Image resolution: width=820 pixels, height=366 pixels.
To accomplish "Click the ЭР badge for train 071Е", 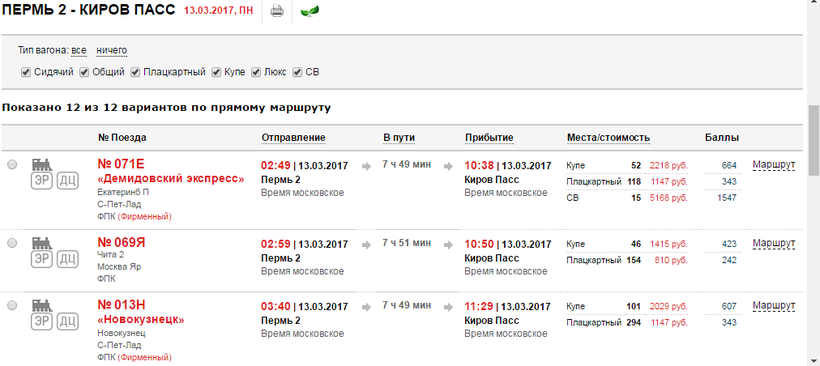I will click(x=42, y=181).
